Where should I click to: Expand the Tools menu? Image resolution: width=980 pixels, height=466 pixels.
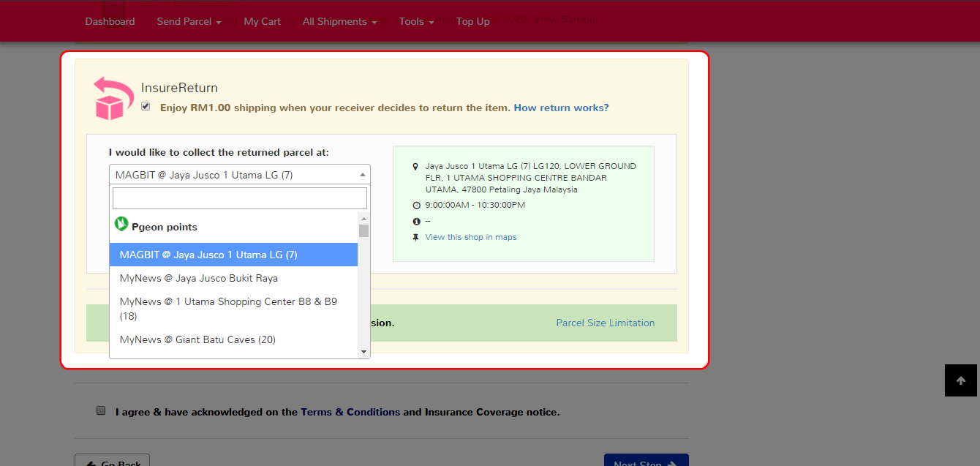416,21
